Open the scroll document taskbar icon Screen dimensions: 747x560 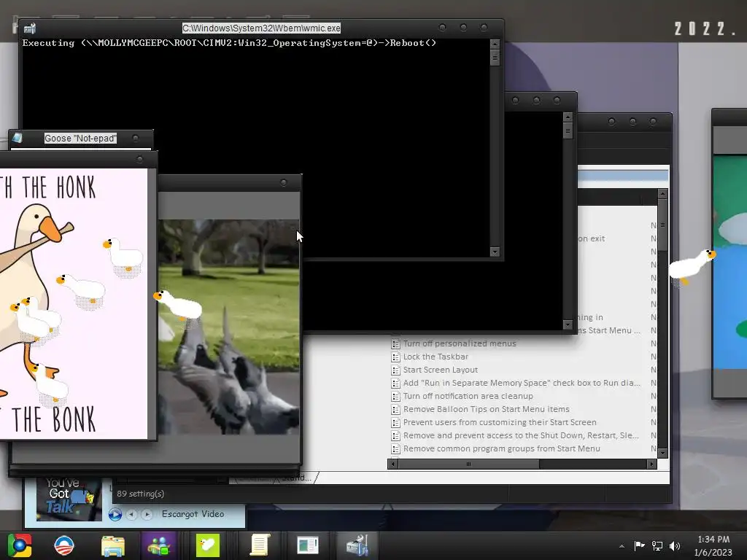point(260,545)
